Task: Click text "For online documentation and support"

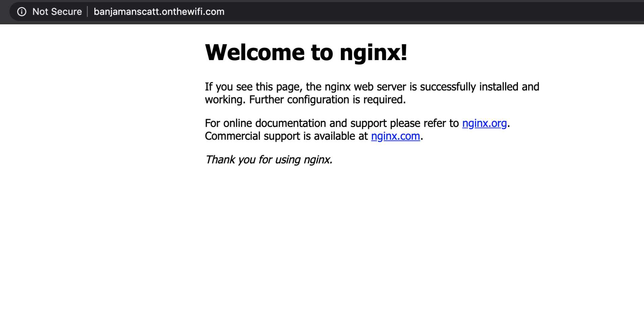Action: tap(296, 123)
